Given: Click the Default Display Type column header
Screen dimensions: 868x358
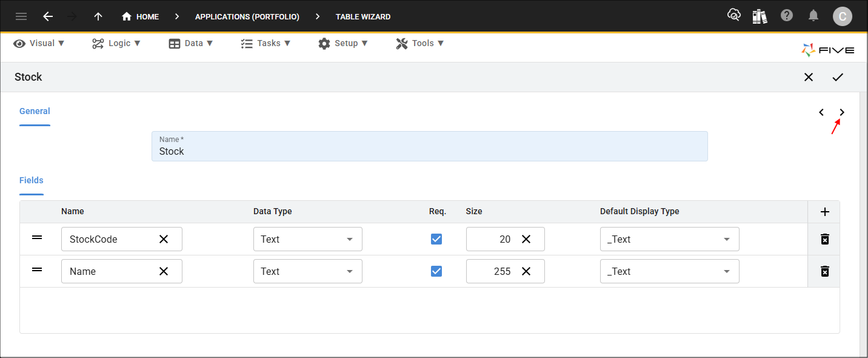Looking at the screenshot, I should click(639, 212).
